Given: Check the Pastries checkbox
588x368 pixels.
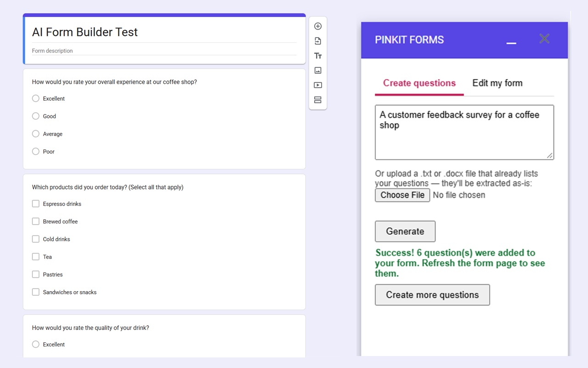Looking at the screenshot, I should 36,274.
